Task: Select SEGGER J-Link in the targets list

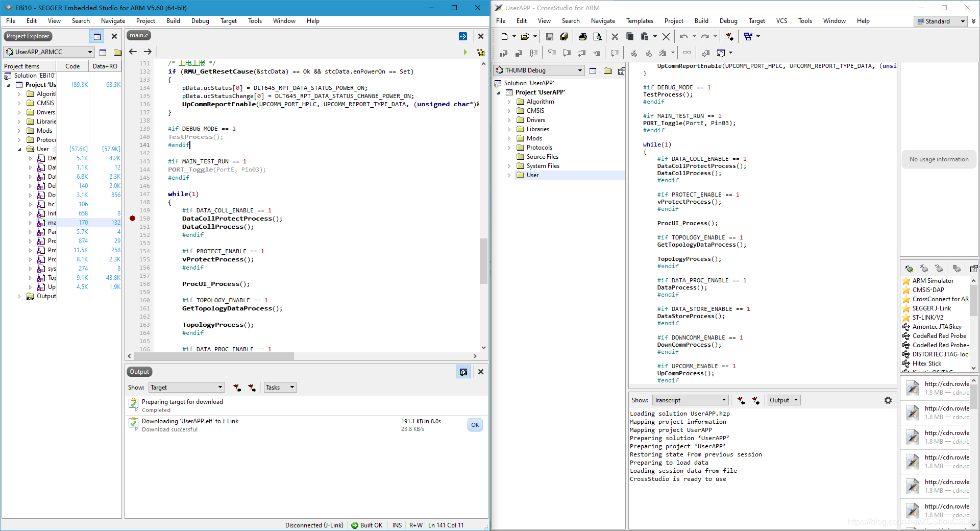Action: point(932,308)
